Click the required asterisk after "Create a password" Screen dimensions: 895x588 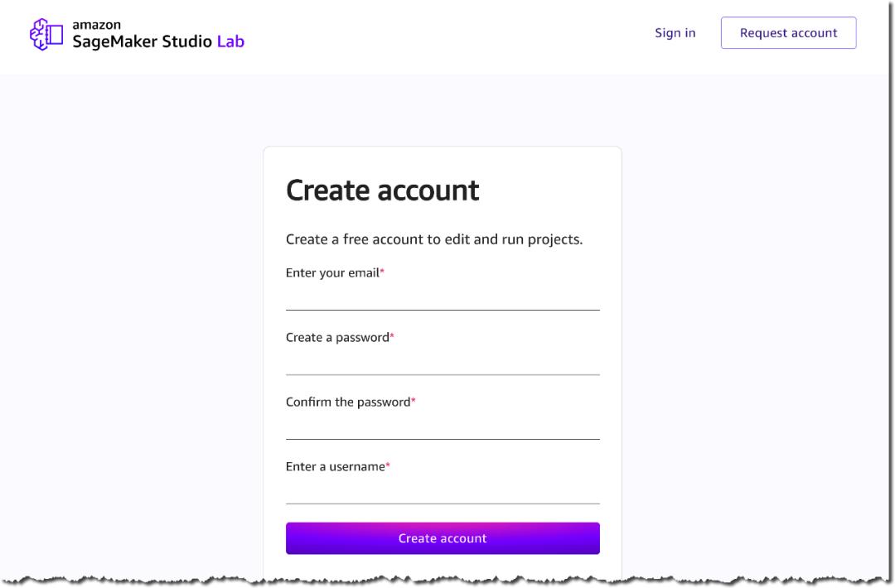pyautogui.click(x=392, y=336)
